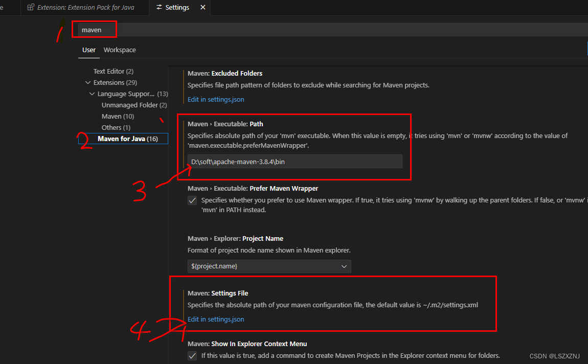
Task: Click the Explorer: Project Name setting title
Action: (236, 238)
